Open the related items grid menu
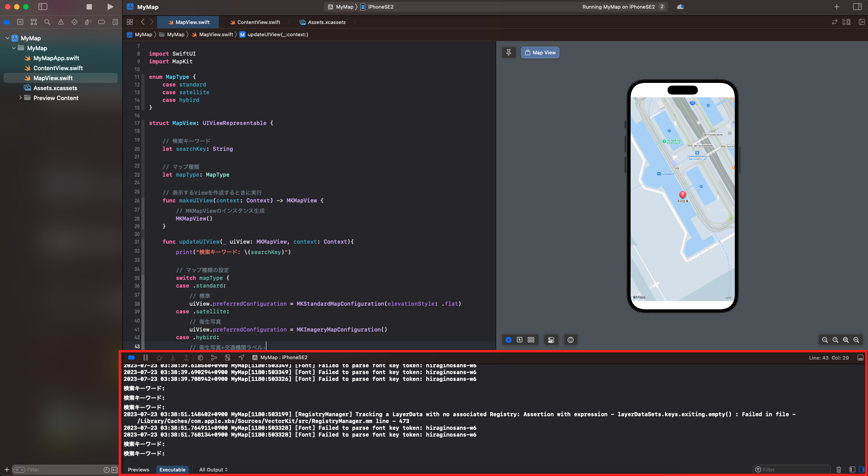The image size is (868, 476). point(130,22)
